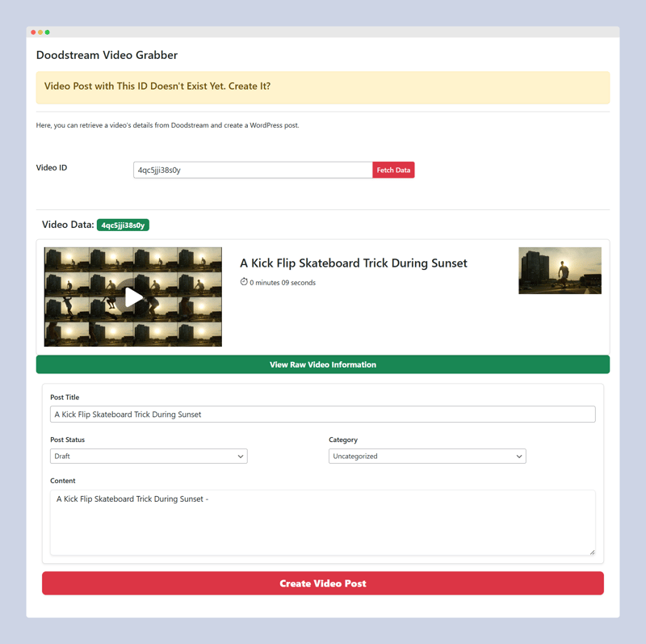Click the Post Status label
The height and width of the screenshot is (644, 646).
[67, 440]
